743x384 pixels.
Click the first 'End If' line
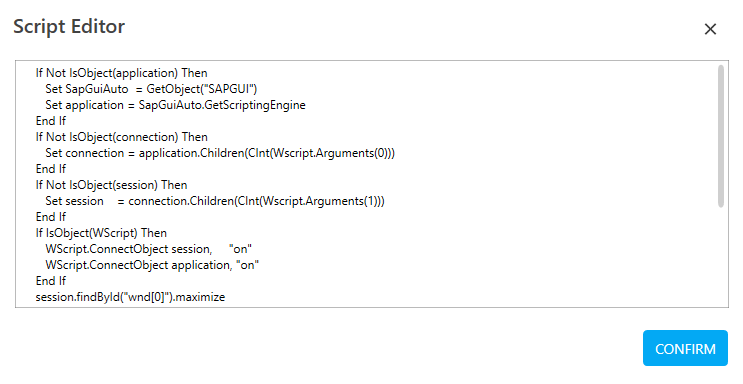coord(51,121)
